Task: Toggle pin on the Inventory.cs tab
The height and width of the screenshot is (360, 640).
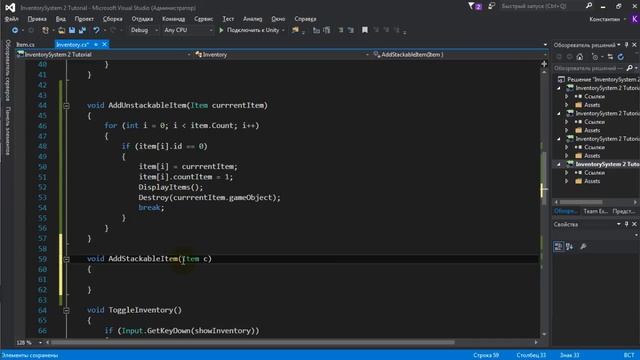Action: (96, 44)
